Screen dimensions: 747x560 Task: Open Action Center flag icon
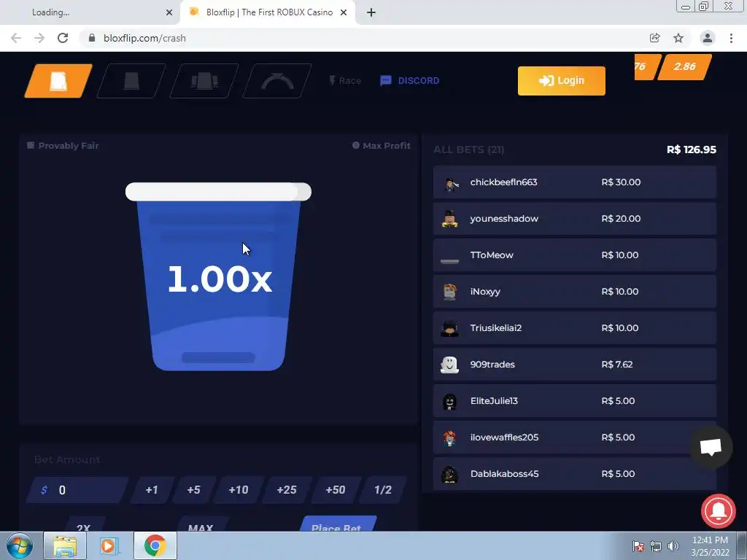(638, 546)
